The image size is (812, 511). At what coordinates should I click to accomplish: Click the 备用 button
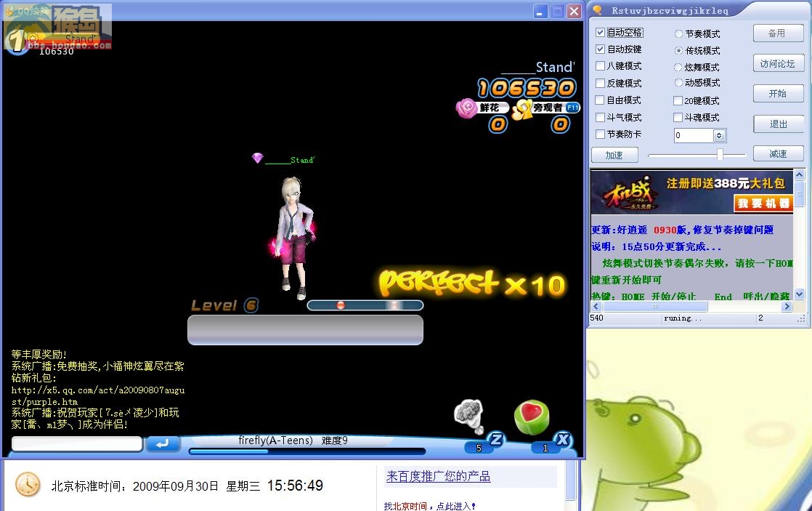coord(778,33)
